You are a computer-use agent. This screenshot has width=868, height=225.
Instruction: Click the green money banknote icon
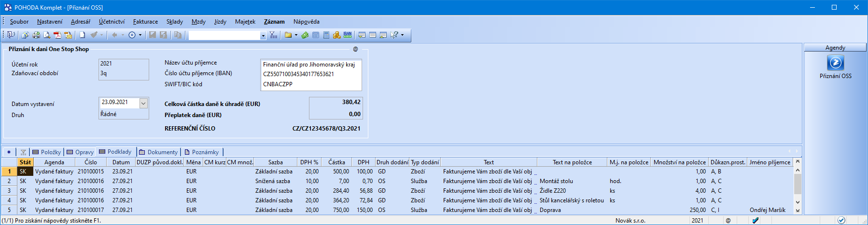coord(305,35)
